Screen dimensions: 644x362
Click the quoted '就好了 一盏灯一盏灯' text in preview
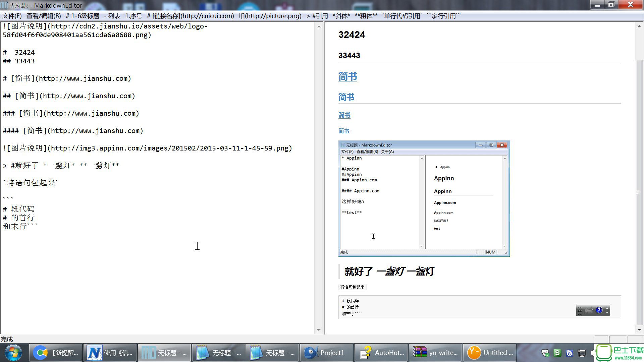click(389, 271)
